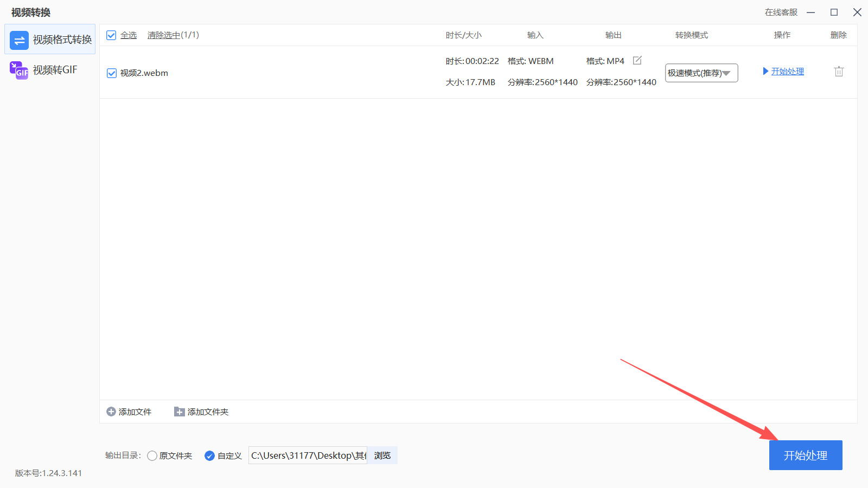The width and height of the screenshot is (868, 488).
Task: Delete 视频2.webm using trash icon
Action: (x=839, y=71)
